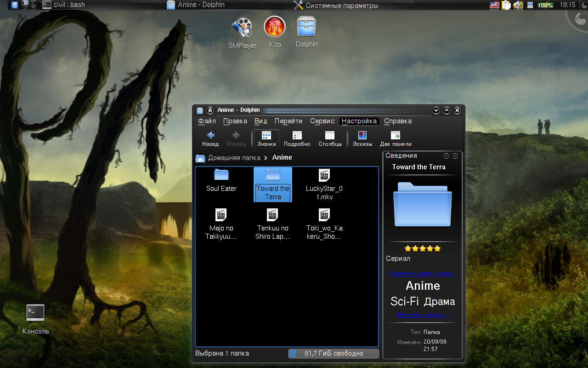Expand the breadcrumb arrow after Домашняя папка
Screen dimensions: 588x368
(266, 158)
